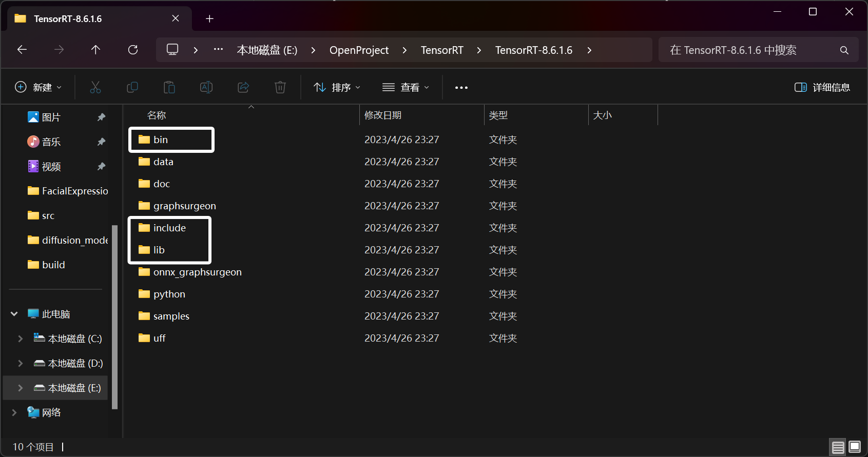
Task: Click the Delete trash icon
Action: (280, 87)
